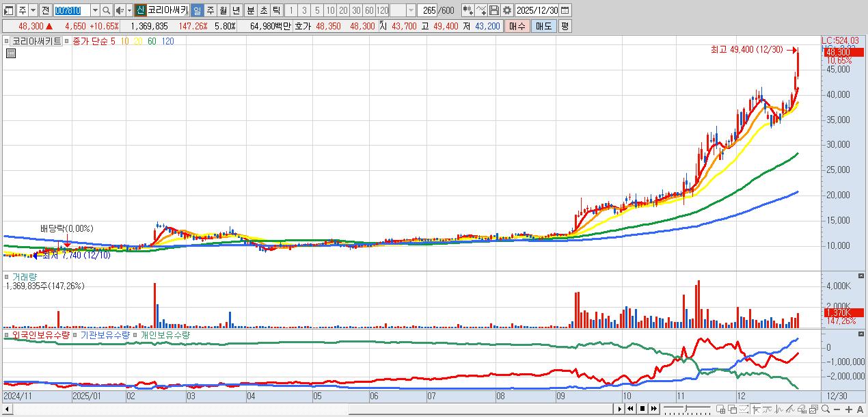Click the 개인보유수량 indicator label

tap(165, 336)
